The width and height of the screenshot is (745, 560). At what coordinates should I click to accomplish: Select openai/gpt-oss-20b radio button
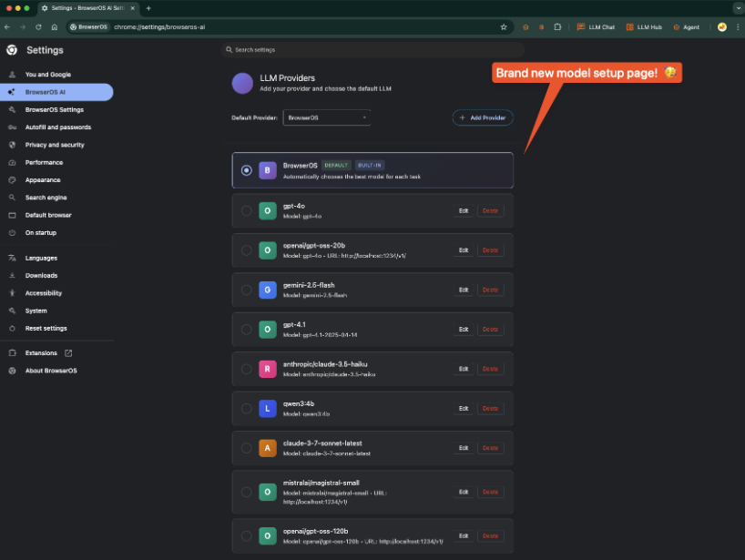coord(246,250)
